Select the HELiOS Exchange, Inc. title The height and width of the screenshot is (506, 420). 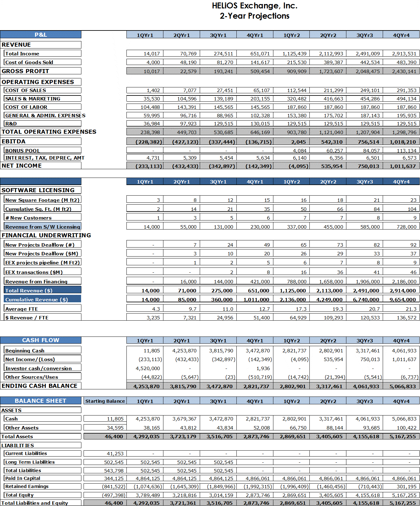(x=254, y=6)
